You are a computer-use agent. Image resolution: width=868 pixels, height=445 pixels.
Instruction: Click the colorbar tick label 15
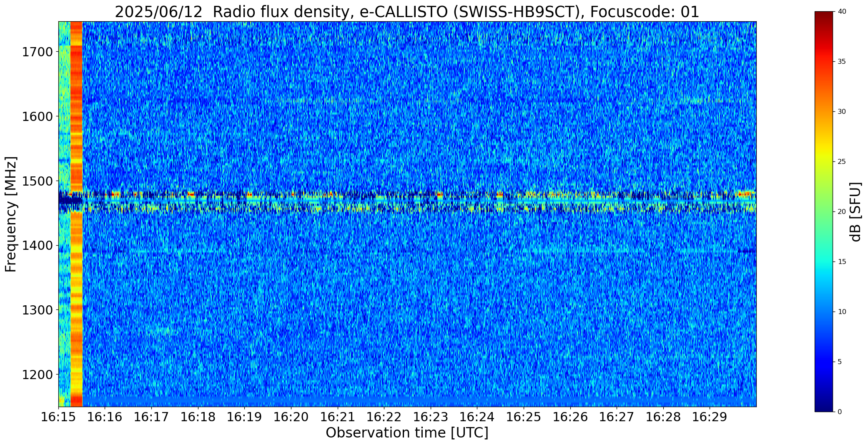(842, 262)
